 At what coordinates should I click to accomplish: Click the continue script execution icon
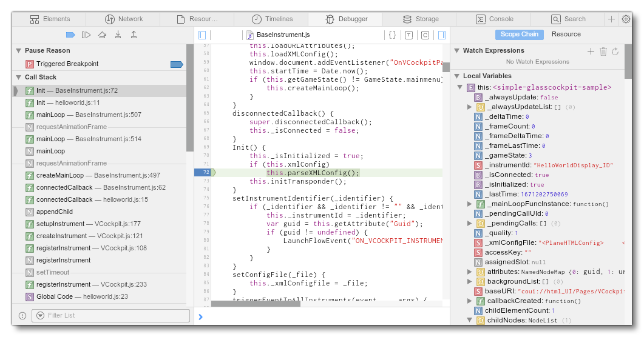tap(86, 35)
